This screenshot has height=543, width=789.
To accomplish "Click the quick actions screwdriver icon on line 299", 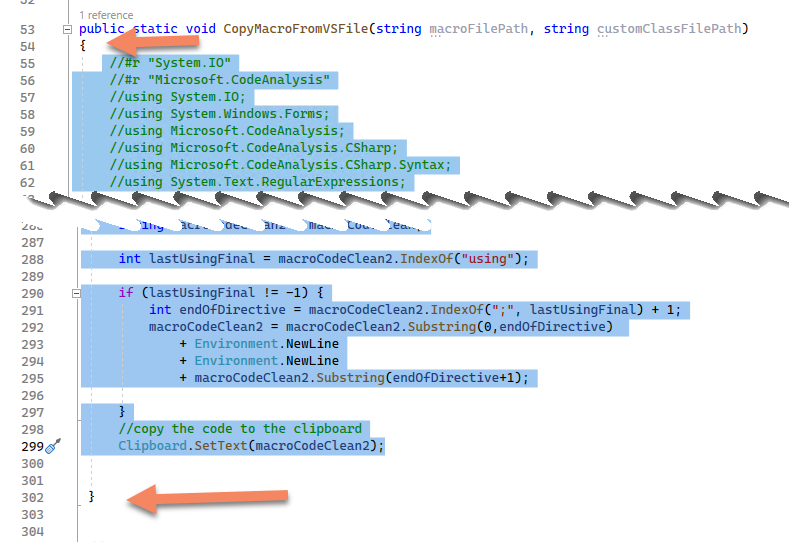I will (53, 447).
